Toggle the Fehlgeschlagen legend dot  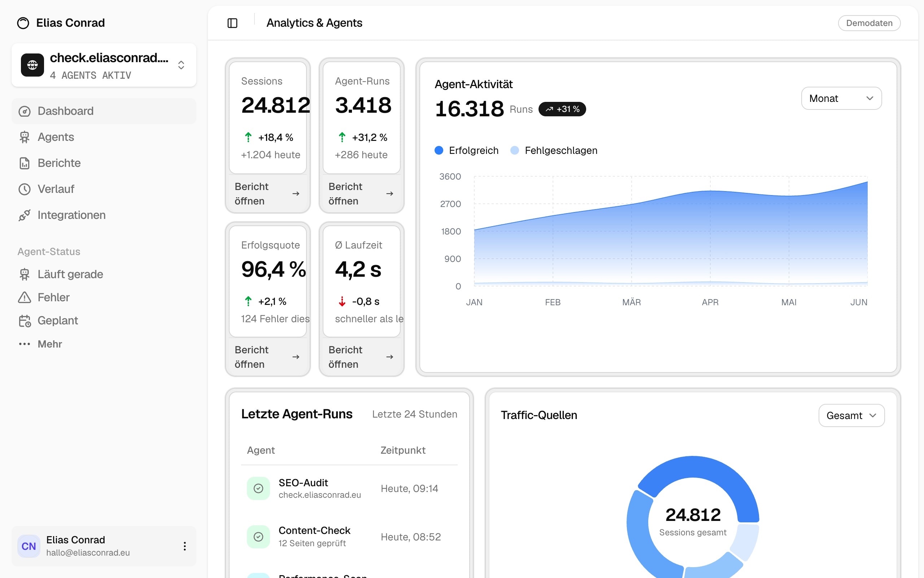(x=515, y=151)
